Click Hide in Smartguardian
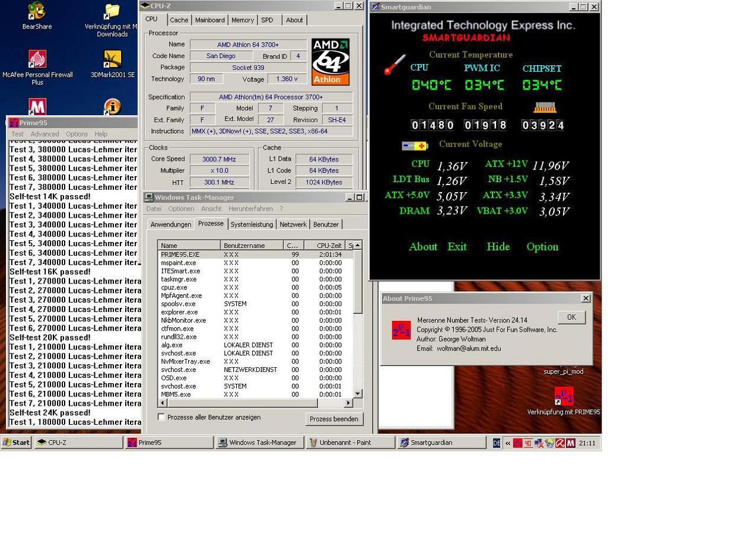Viewport: 747px width, 560px height. [x=498, y=247]
